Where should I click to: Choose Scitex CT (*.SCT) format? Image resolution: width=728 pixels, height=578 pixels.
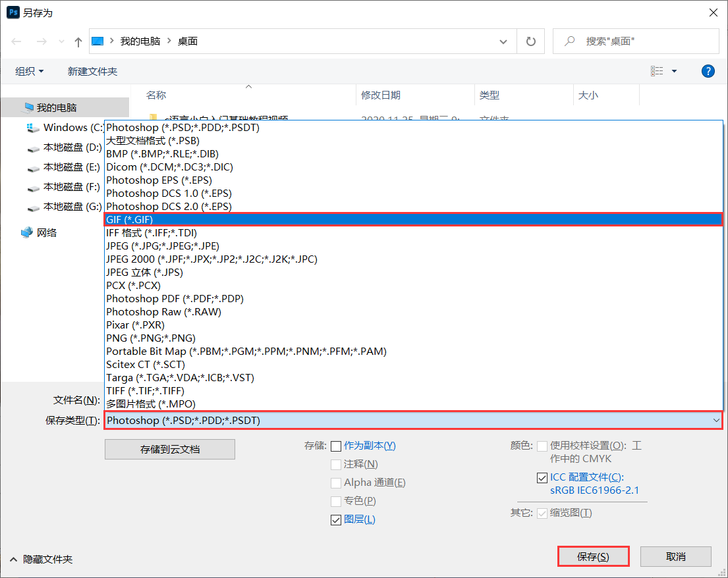413,365
